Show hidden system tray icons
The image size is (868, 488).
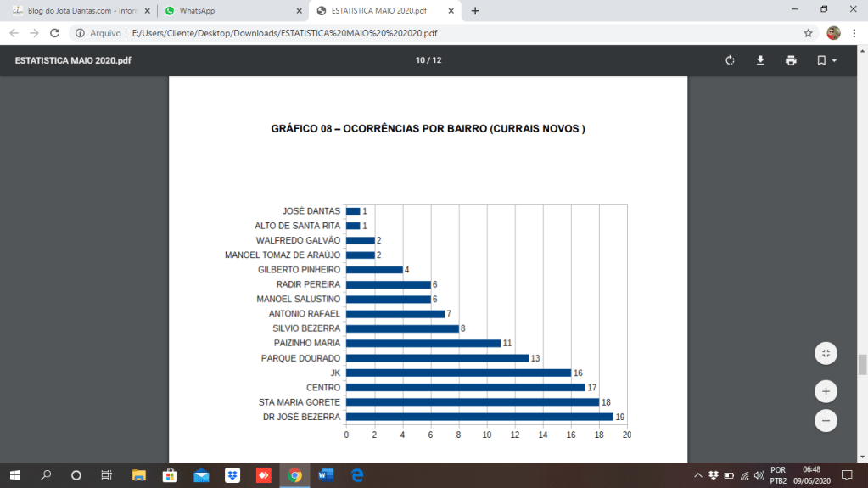coord(697,475)
